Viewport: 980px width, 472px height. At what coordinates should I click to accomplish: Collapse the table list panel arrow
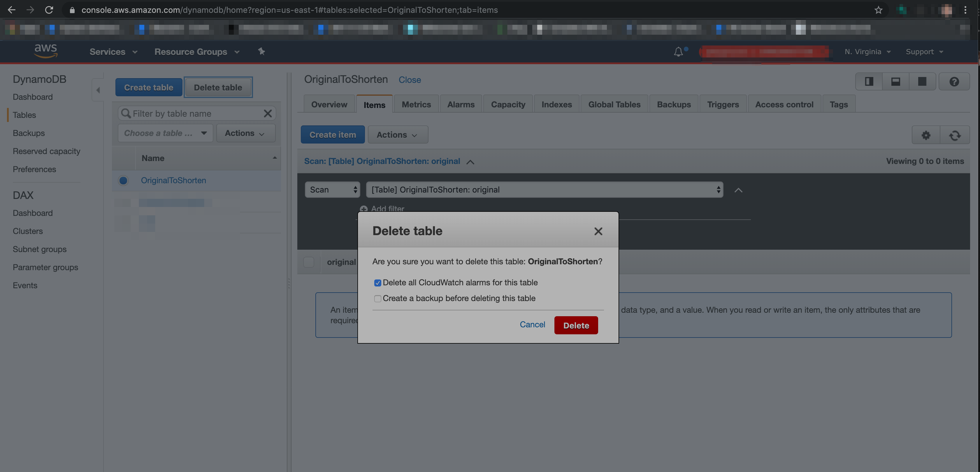98,90
